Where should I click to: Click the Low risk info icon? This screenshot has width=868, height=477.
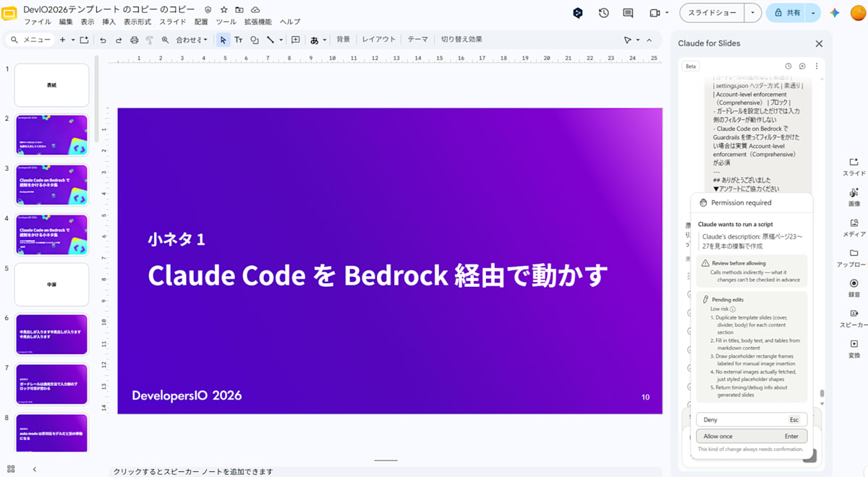[733, 309]
